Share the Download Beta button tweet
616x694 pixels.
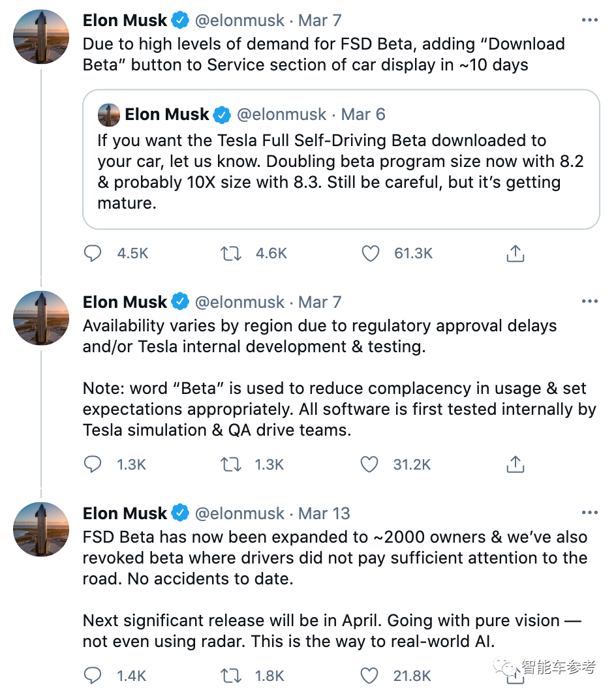tap(516, 253)
